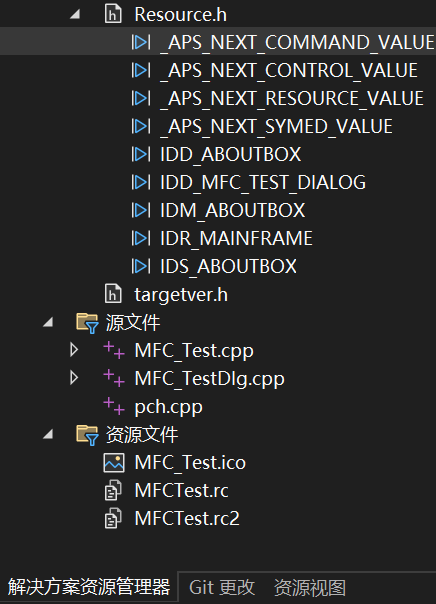Expand the MFC_TestDlg.cpp node

(74, 378)
